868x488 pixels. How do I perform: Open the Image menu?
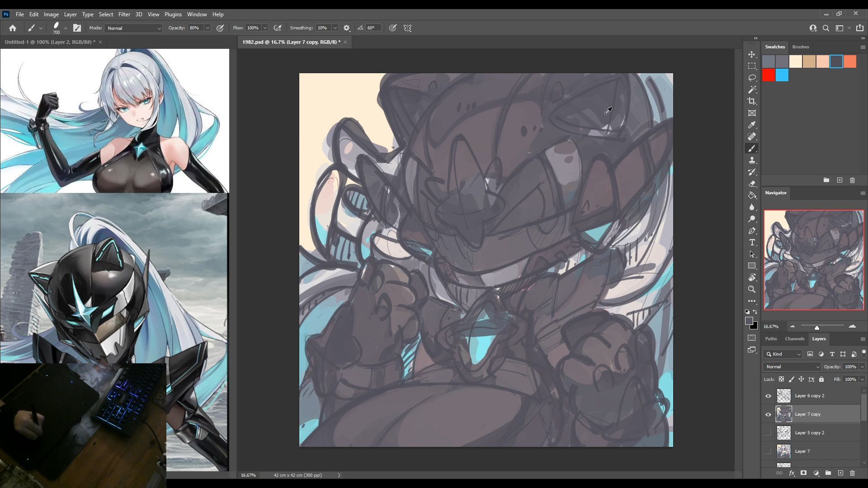tap(51, 14)
